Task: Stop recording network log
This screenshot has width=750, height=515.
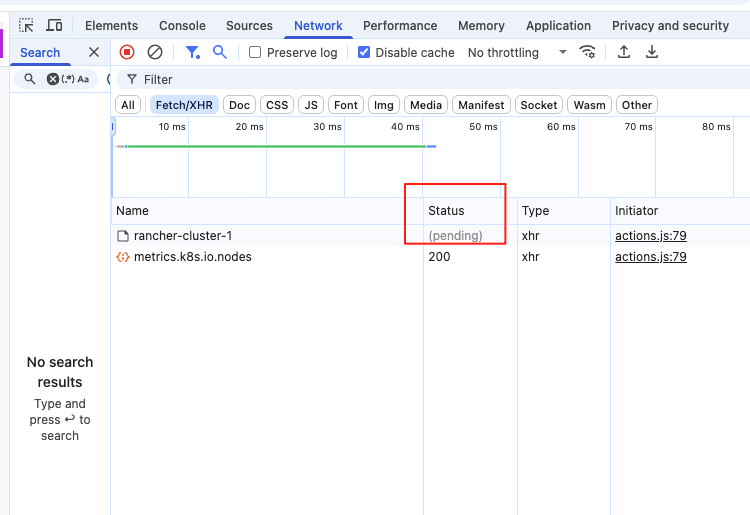Action: pyautogui.click(x=127, y=52)
